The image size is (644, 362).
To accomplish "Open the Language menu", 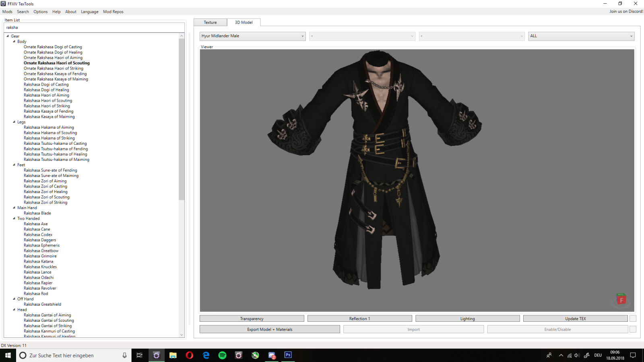I will [x=89, y=12].
